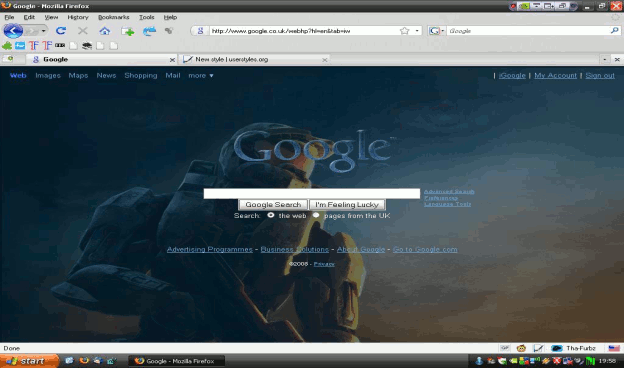Click the flag icon in status bar

coord(614,348)
